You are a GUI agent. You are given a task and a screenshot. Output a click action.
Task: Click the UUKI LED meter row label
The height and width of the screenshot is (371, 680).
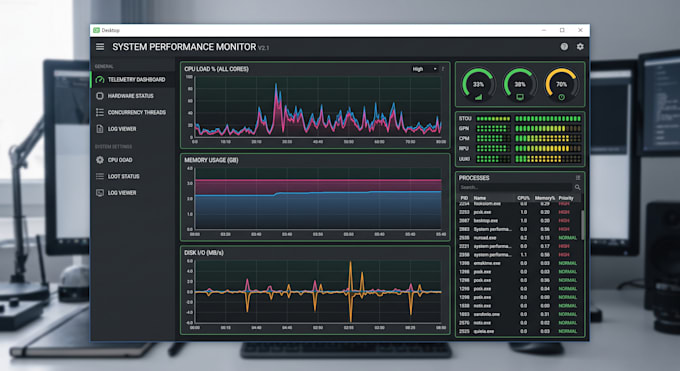(464, 159)
